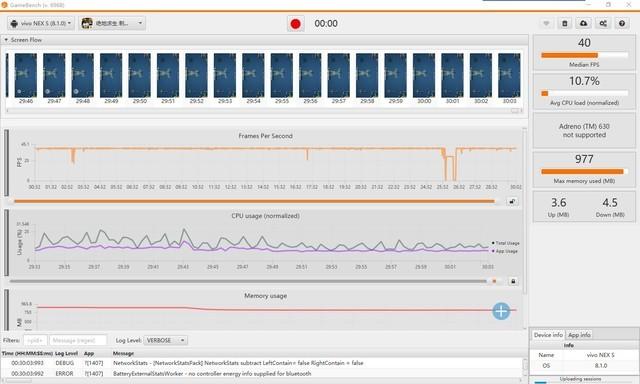
Task: Click the Log Level column header
Action: [66, 353]
